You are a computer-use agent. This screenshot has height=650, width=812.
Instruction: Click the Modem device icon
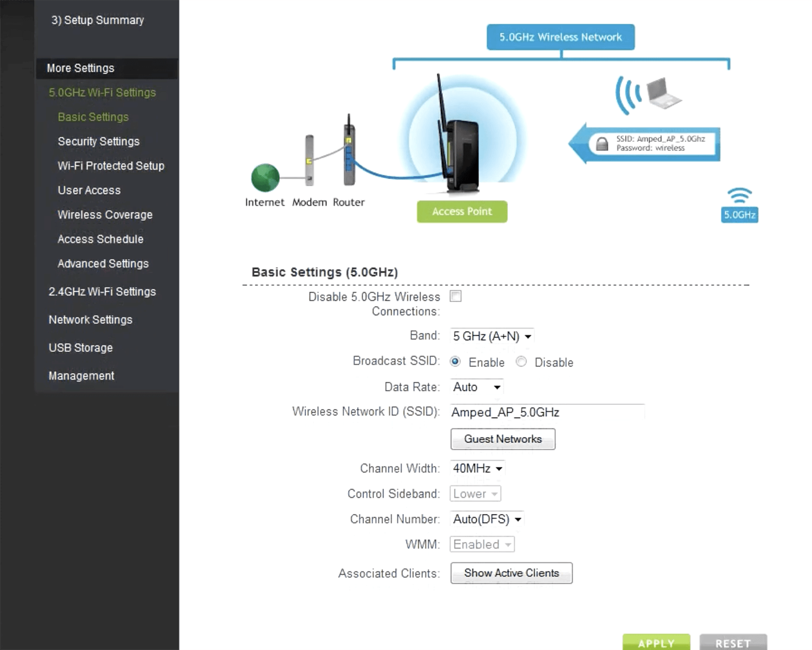pos(309,160)
